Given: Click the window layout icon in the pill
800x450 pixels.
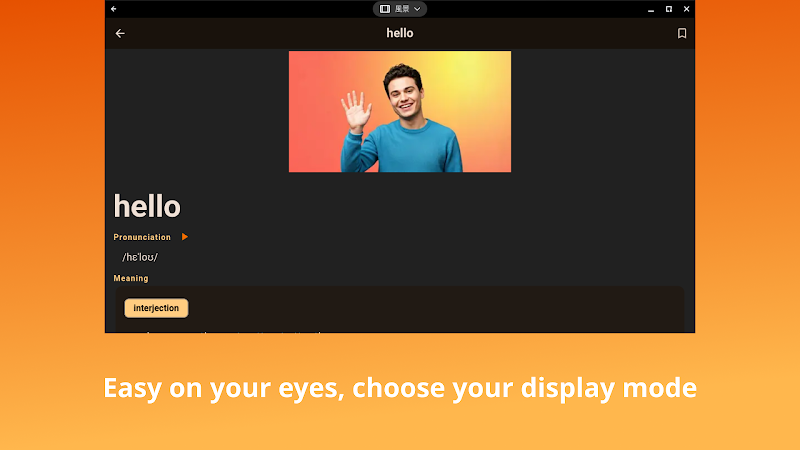Looking at the screenshot, I should click(x=385, y=9).
